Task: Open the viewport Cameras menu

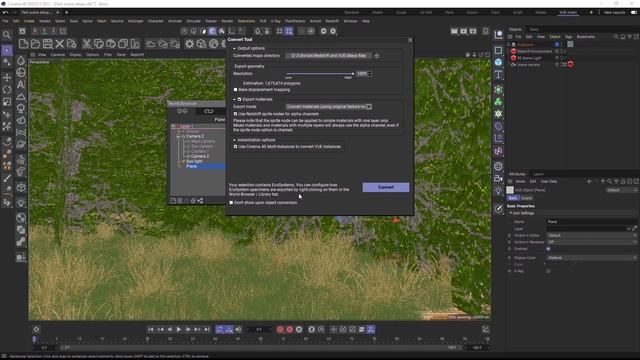Action: (58, 54)
